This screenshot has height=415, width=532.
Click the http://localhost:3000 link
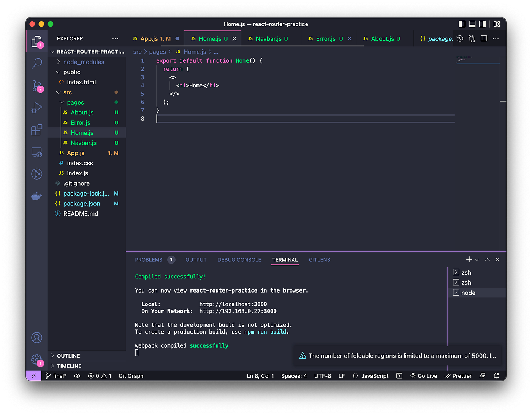(233, 304)
